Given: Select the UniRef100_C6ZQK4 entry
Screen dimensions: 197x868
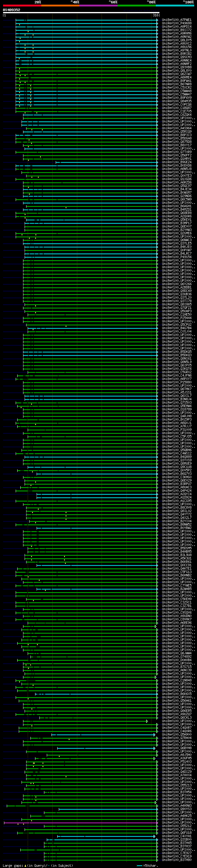Looking at the screenshot, I should 176,115.
